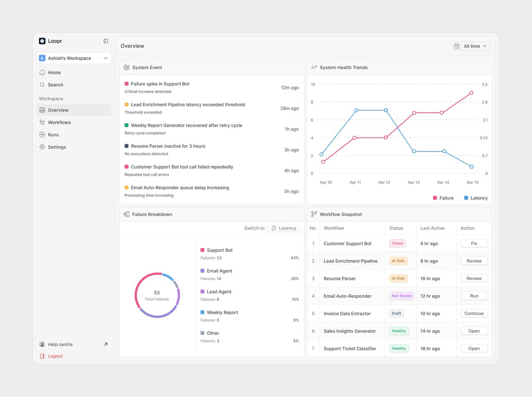
Task: Click Review for Lead Enrichment Pipeline
Action: pyautogui.click(x=474, y=261)
